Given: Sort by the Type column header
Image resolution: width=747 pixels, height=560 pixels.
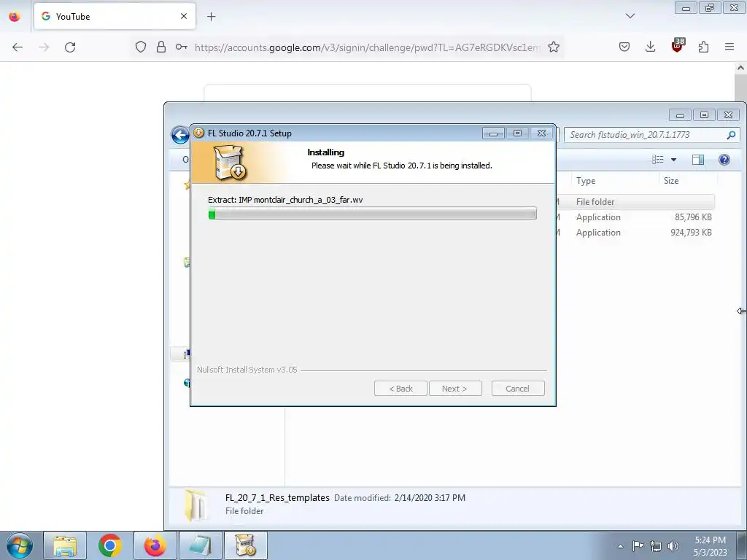Looking at the screenshot, I should tap(586, 181).
